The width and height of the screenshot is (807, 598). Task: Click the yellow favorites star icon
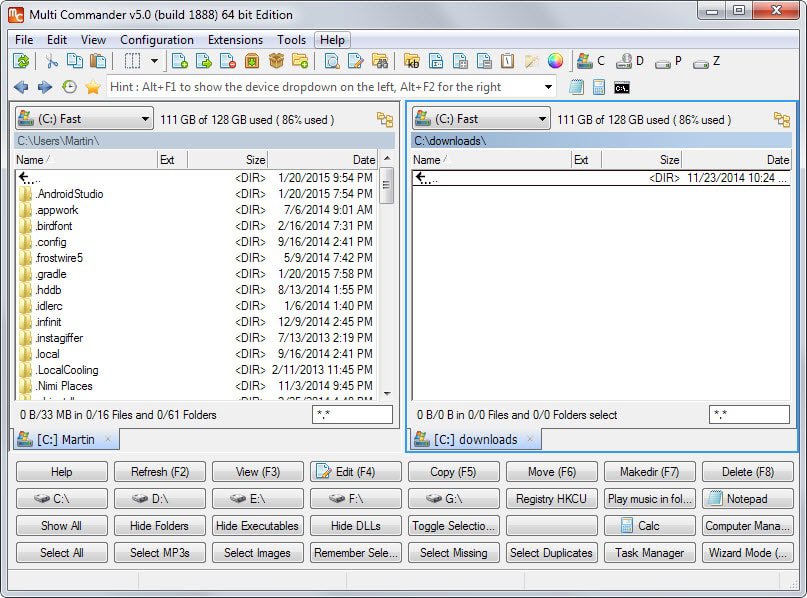coord(93,88)
